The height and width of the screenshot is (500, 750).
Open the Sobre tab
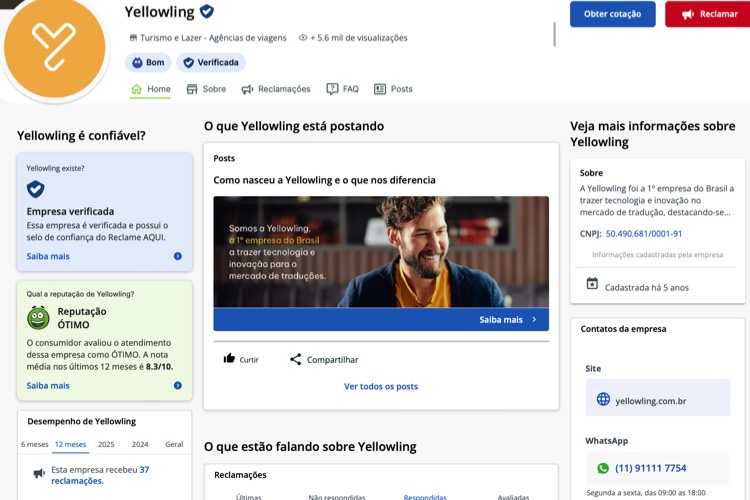(206, 89)
